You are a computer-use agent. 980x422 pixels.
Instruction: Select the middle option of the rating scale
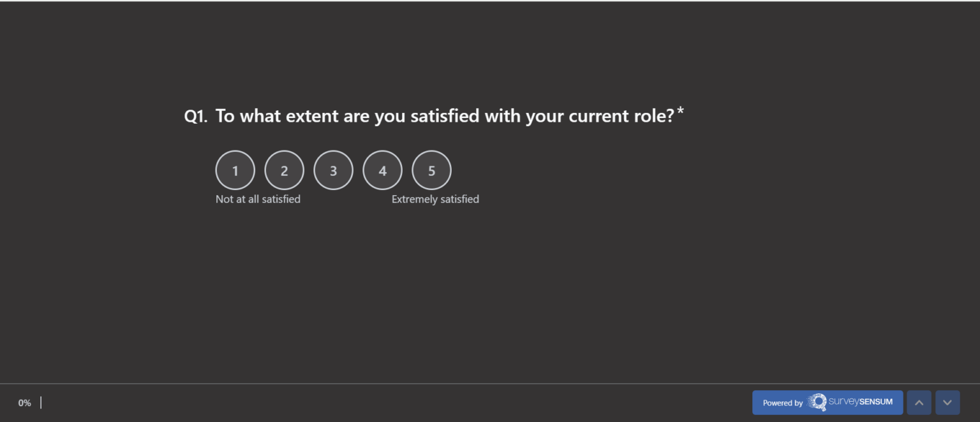tap(333, 170)
